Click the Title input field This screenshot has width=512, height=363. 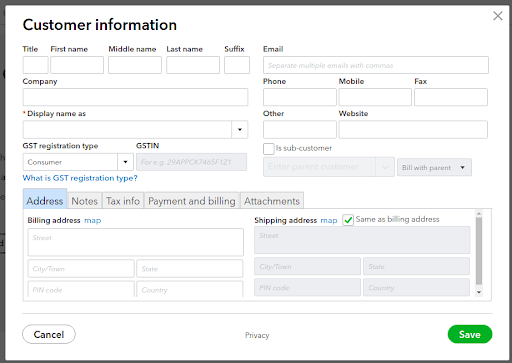click(35, 65)
